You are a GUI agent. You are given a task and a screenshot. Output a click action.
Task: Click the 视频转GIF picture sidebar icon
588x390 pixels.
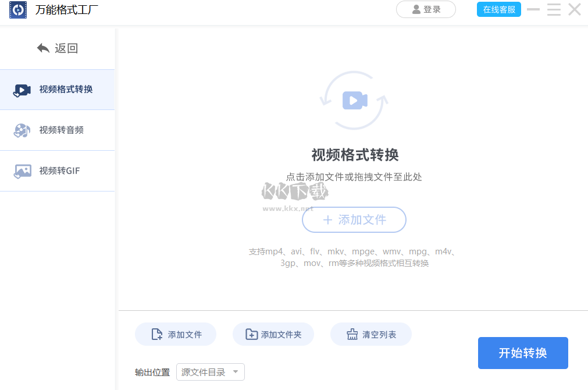[x=22, y=171]
